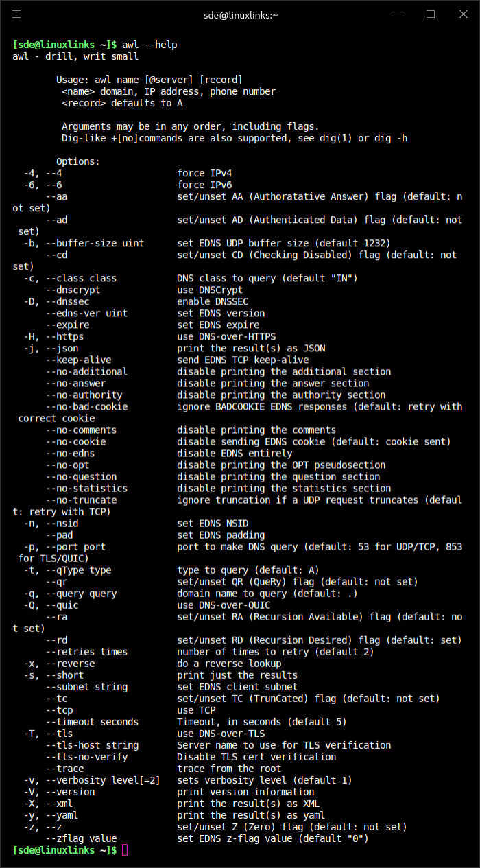480x868 pixels.
Task: Click the --zflag value option
Action: tap(81, 838)
